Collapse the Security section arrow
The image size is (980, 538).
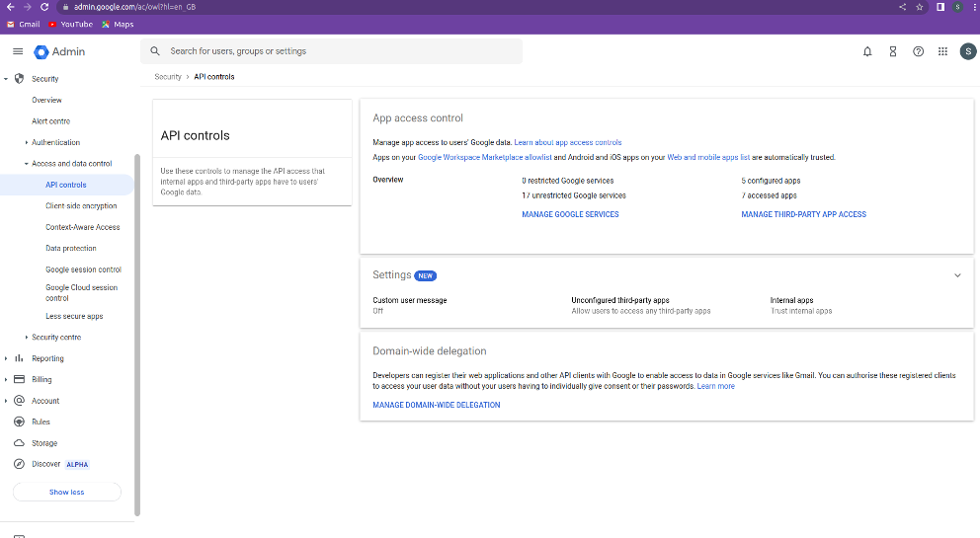click(6, 79)
